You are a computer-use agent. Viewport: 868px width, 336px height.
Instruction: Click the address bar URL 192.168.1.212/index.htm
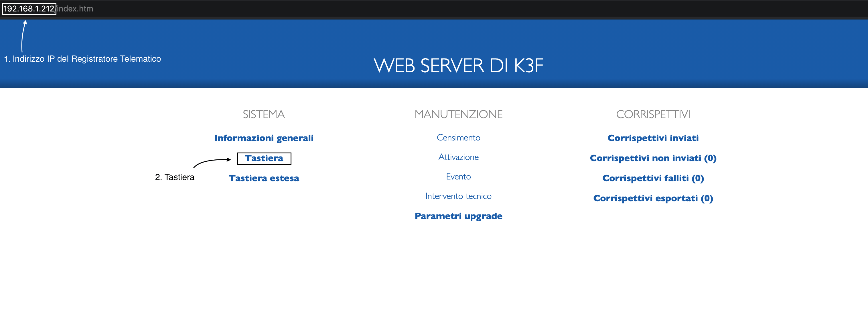48,9
